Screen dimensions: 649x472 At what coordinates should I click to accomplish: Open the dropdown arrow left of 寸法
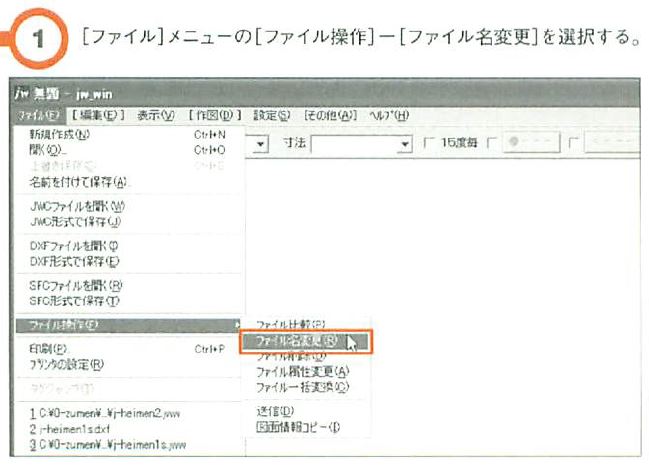pos(260,144)
